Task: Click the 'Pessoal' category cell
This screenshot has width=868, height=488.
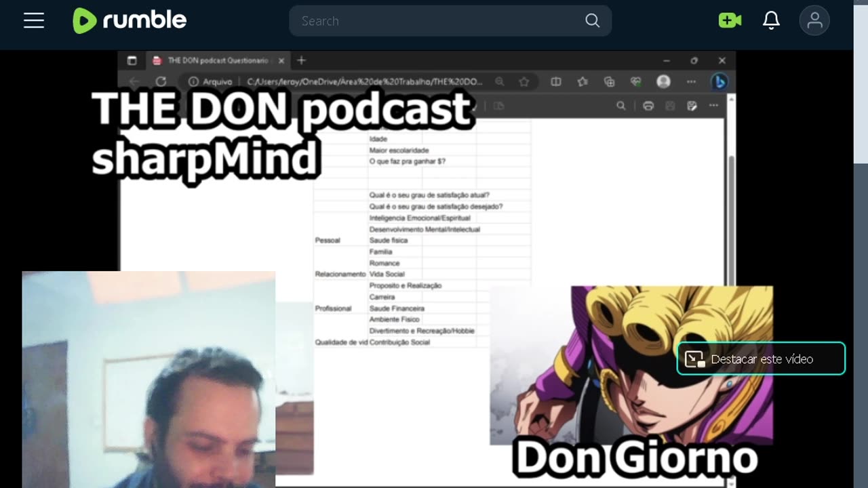Action: pos(328,241)
